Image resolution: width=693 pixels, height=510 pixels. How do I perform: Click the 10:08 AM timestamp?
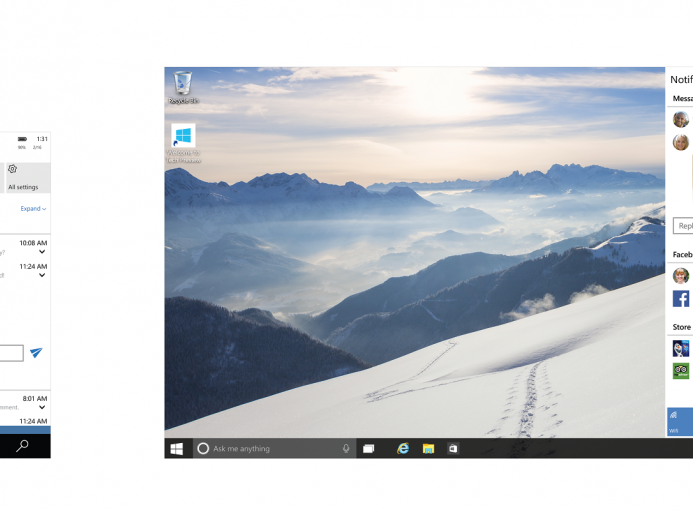click(x=33, y=243)
